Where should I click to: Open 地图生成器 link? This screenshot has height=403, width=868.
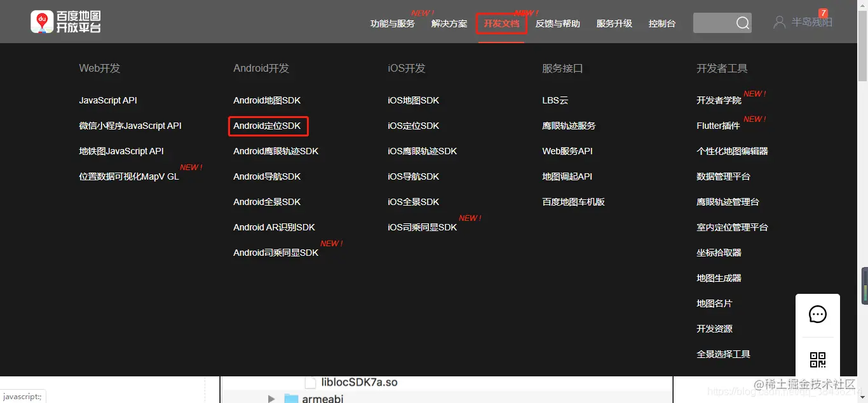(719, 278)
